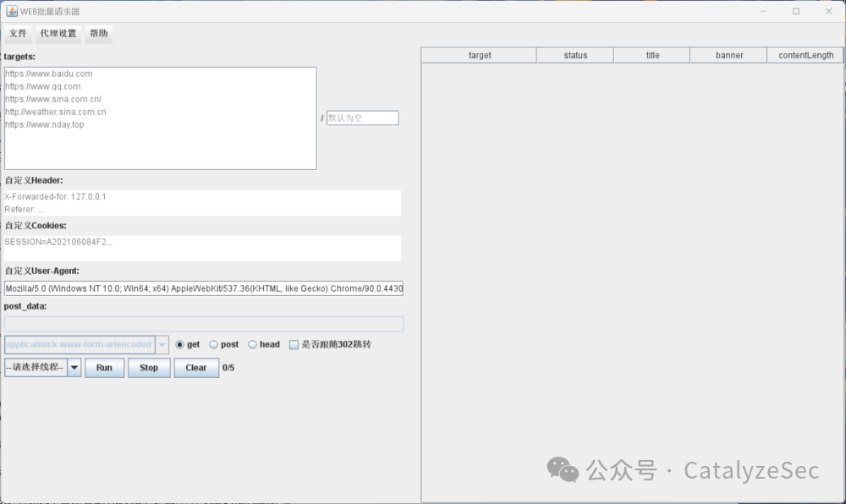Screen dimensions: 846x504
Task: Click the X-Forwarded-for: 127.0.0.1 header line
Action: tap(55, 197)
